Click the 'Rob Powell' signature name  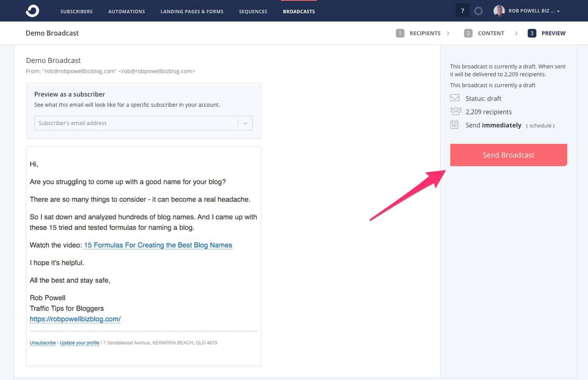point(47,298)
